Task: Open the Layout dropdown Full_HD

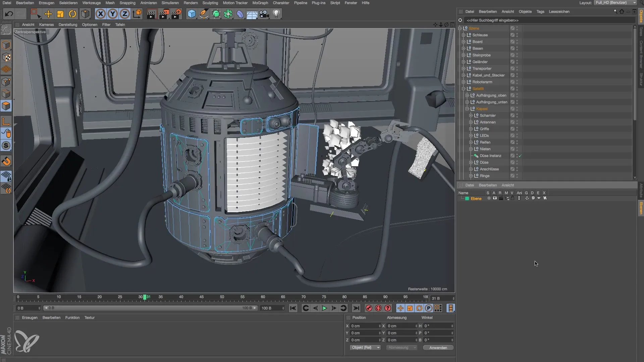Action: (x=615, y=3)
